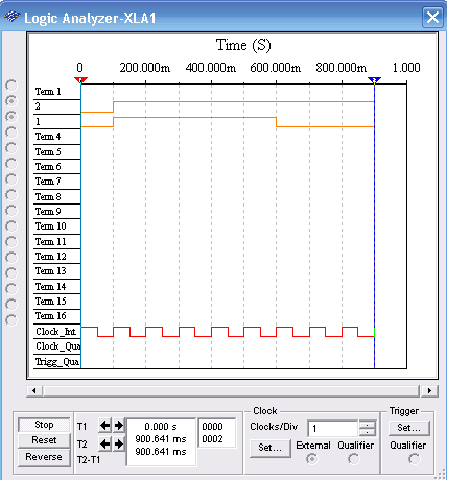Decrease Clocks/Div with spinner down arrow
450x484 pixels.
click(x=367, y=432)
